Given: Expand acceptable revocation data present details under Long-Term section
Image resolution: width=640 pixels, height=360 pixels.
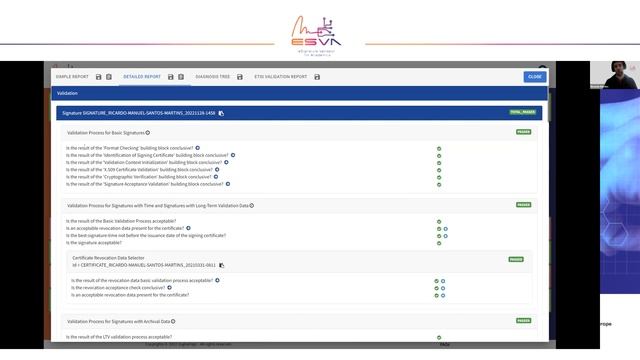Looking at the screenshot, I should 189,228.
